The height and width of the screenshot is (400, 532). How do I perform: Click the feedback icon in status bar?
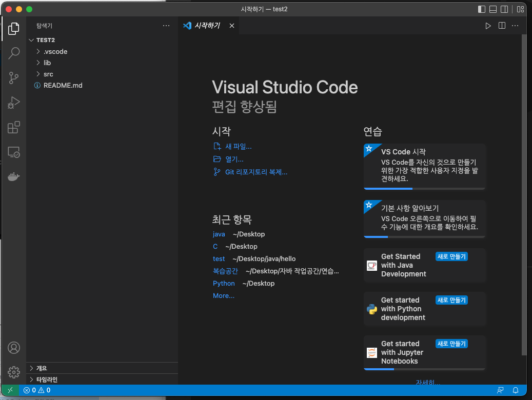(500, 390)
